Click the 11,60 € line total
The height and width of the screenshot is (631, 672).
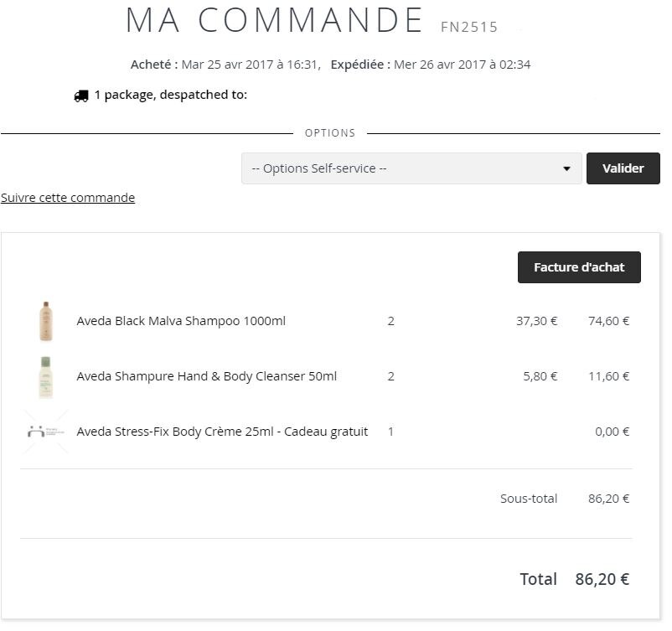pos(608,376)
